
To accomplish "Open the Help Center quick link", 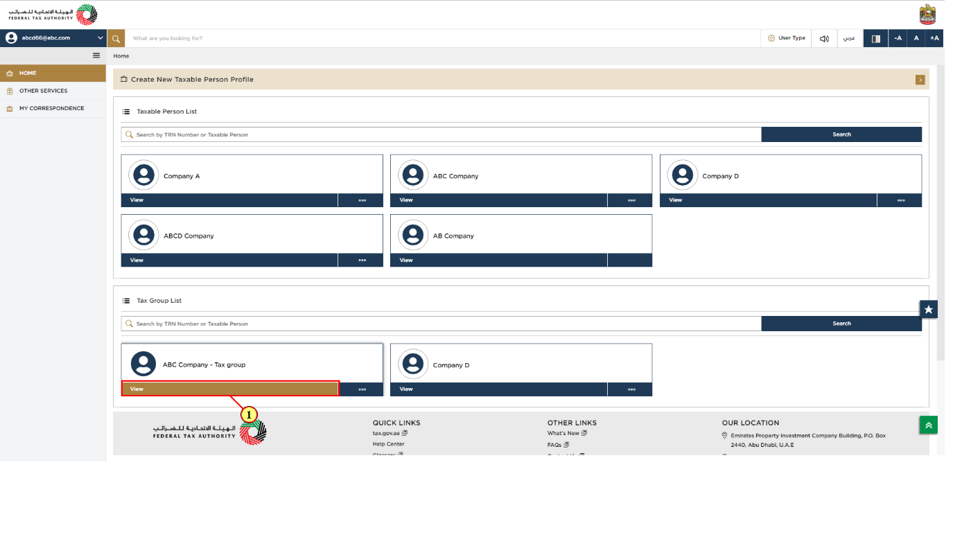I will [x=388, y=444].
